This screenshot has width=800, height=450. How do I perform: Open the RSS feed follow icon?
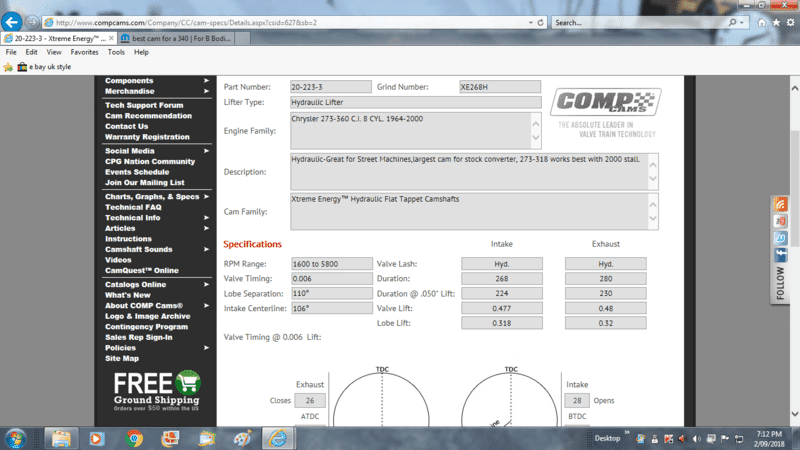click(x=781, y=204)
